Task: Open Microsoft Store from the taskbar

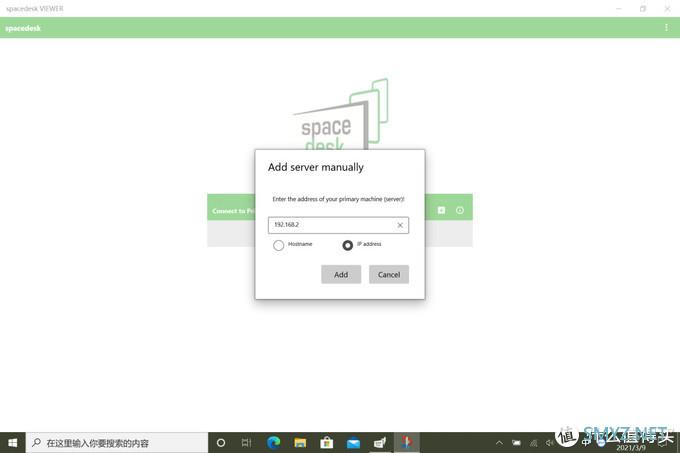Action: (327, 443)
